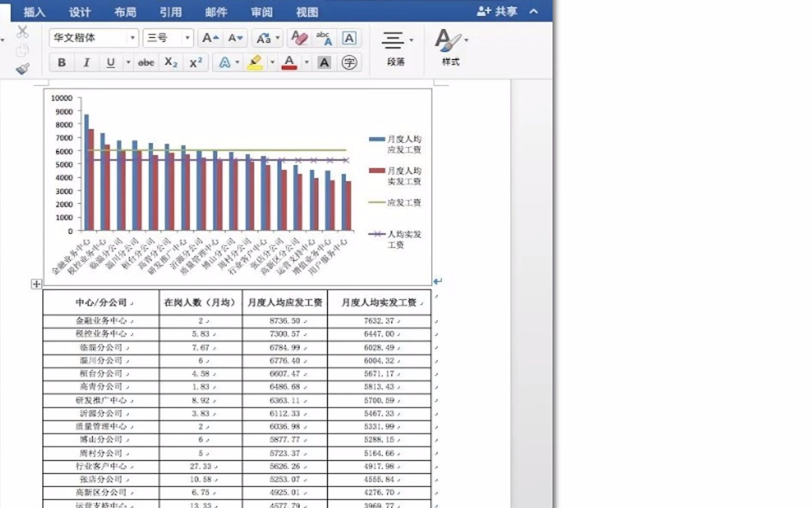The height and width of the screenshot is (508, 812).
Task: Click cell value 8736.50
Action: [x=285, y=321]
